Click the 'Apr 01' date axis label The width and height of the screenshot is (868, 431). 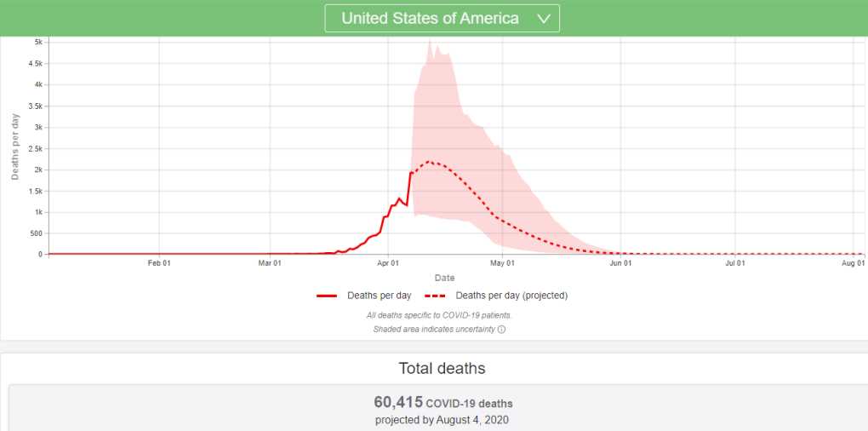pyautogui.click(x=389, y=264)
